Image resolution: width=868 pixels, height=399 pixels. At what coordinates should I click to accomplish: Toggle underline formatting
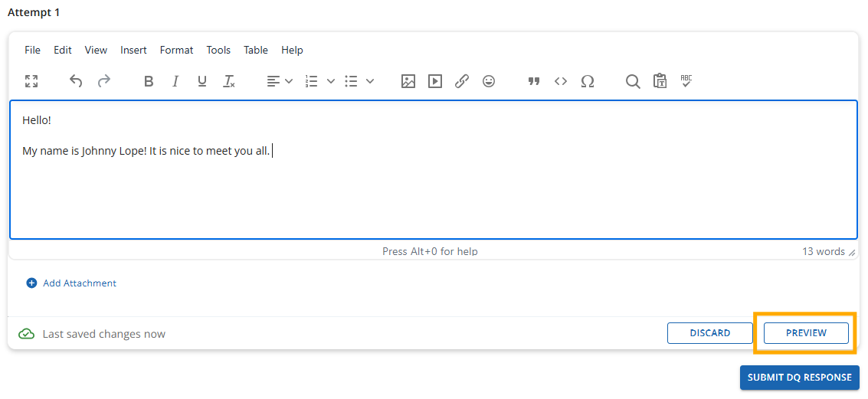point(202,81)
